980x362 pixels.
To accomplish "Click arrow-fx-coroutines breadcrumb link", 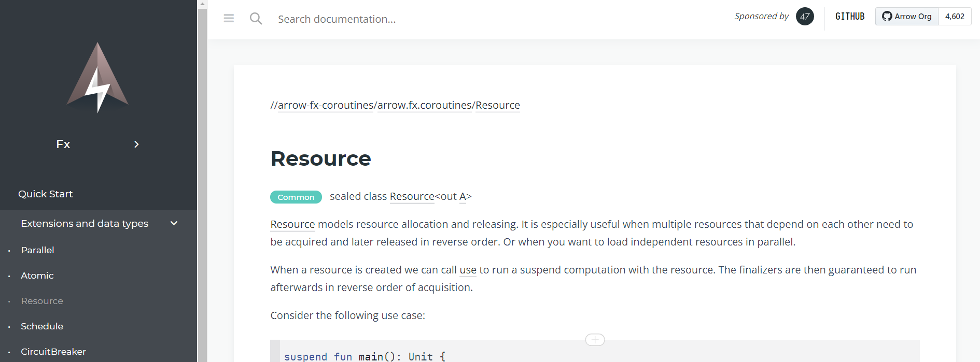I will (x=326, y=105).
